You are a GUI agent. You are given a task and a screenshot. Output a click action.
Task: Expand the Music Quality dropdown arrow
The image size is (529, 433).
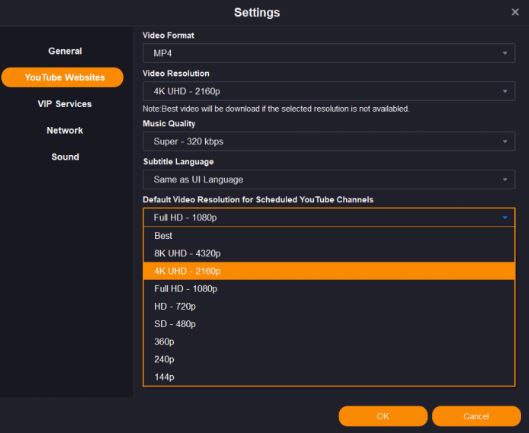(505, 141)
